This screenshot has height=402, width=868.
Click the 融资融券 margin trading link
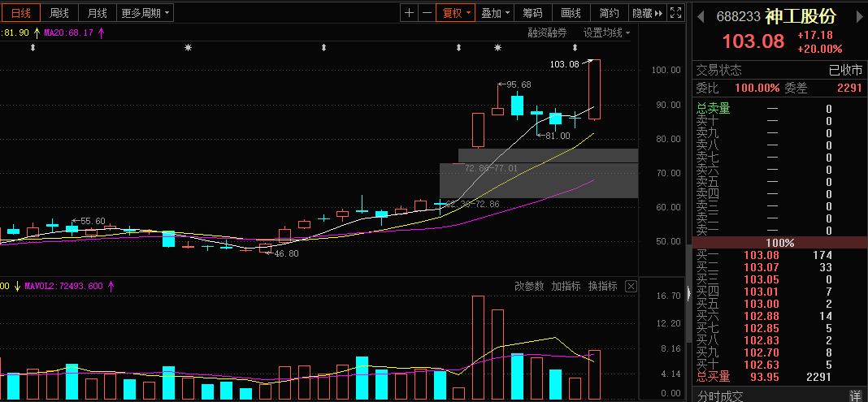click(547, 33)
